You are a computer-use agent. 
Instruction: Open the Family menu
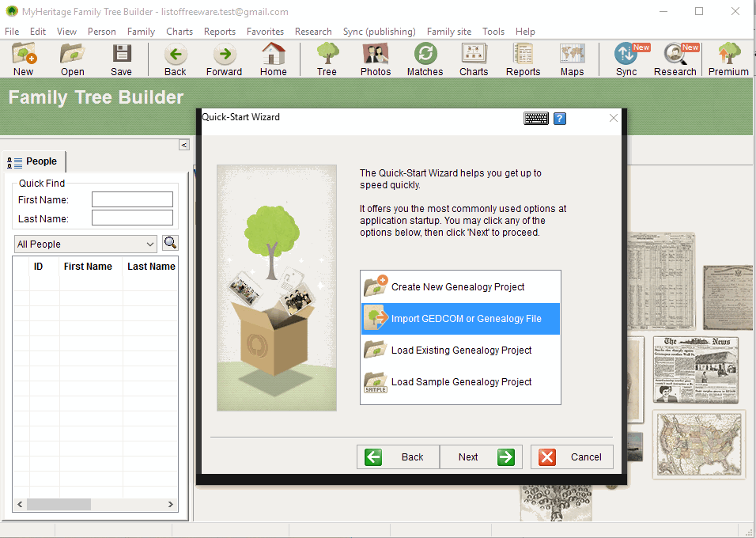coord(141,32)
